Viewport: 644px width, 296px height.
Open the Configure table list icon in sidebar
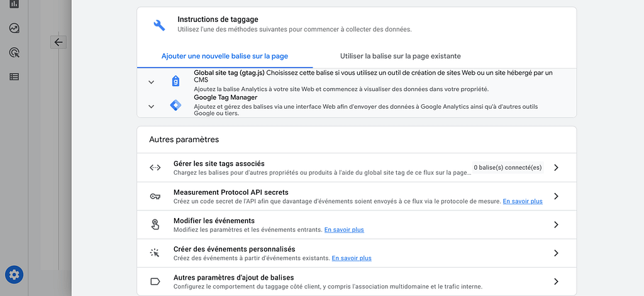click(14, 77)
